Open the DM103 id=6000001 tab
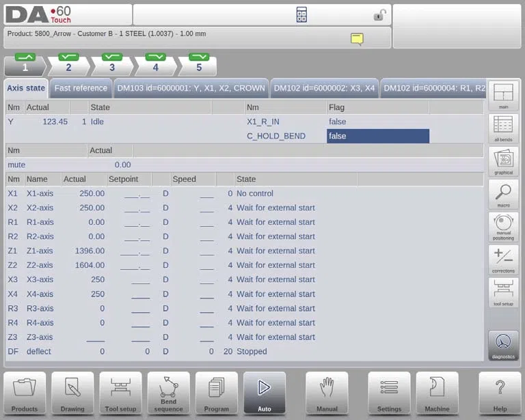The height and width of the screenshot is (420, 525). point(191,88)
